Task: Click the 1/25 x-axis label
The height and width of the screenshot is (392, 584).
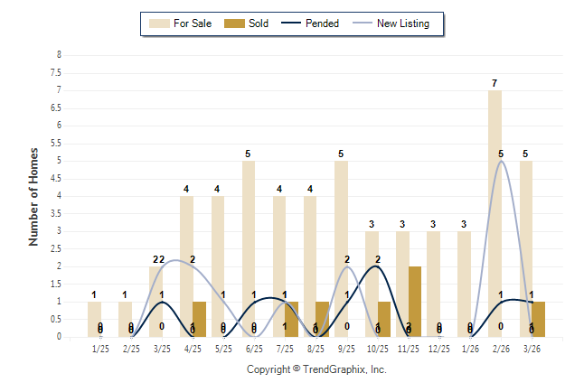Action: click(x=100, y=350)
